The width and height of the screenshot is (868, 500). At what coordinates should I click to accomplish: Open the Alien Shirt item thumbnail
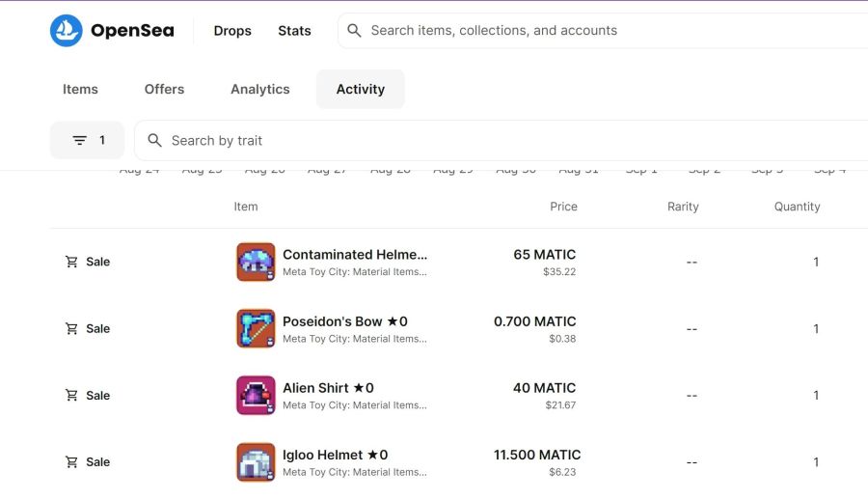coord(256,395)
